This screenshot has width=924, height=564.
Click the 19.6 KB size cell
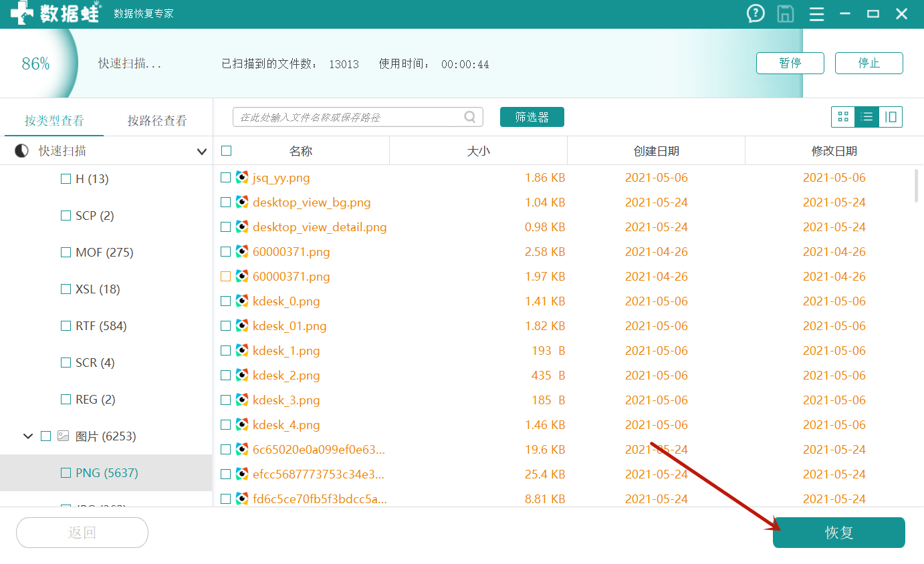[x=545, y=450]
